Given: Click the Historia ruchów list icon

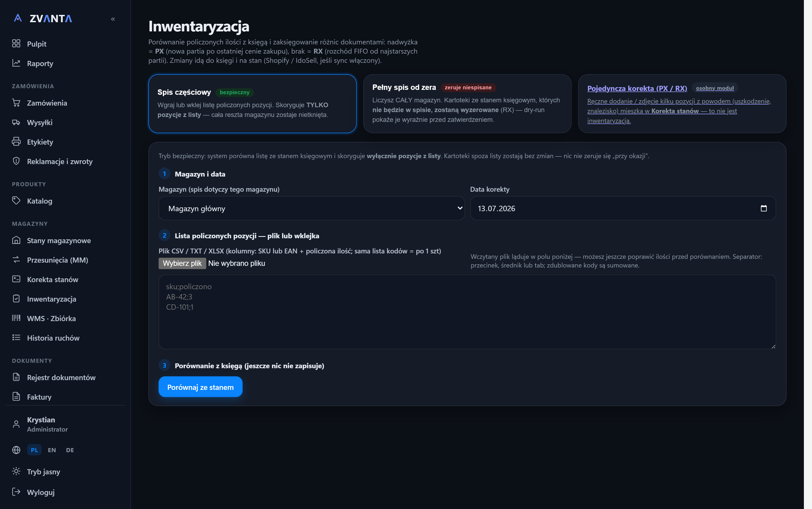Looking at the screenshot, I should [x=16, y=338].
